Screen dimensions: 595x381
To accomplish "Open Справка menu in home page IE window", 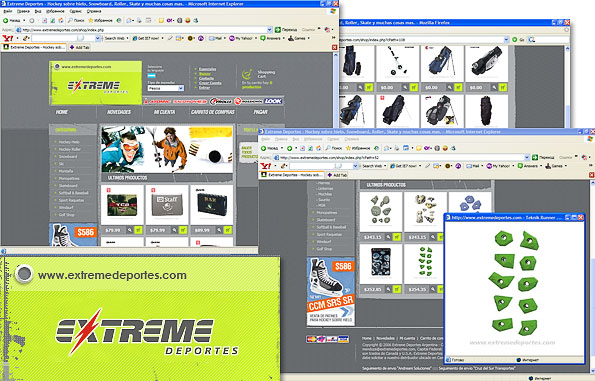I will tap(94, 11).
